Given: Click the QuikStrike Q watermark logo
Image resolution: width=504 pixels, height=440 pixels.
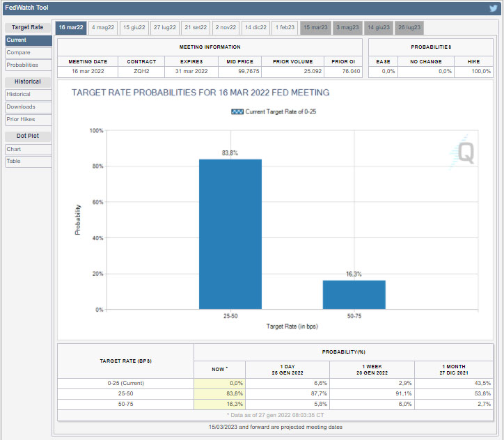Looking at the screenshot, I should (463, 153).
